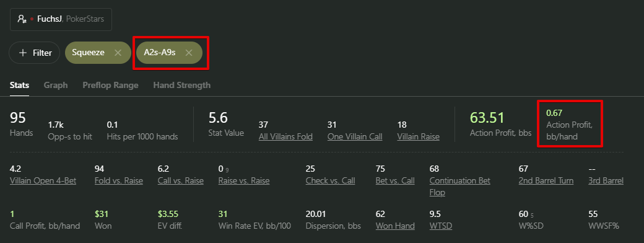Screen dimensions: 644x243
Task: Click the Won Hand stat link
Action: click(x=395, y=226)
